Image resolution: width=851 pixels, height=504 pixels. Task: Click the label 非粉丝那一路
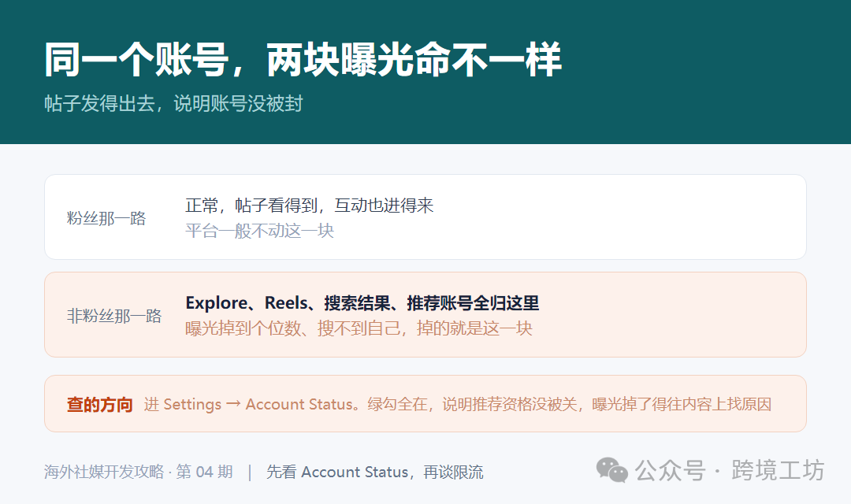[x=114, y=316]
